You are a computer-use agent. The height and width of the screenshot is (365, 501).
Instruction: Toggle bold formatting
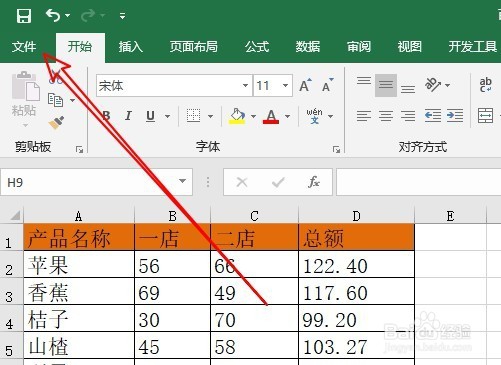pyautogui.click(x=106, y=116)
